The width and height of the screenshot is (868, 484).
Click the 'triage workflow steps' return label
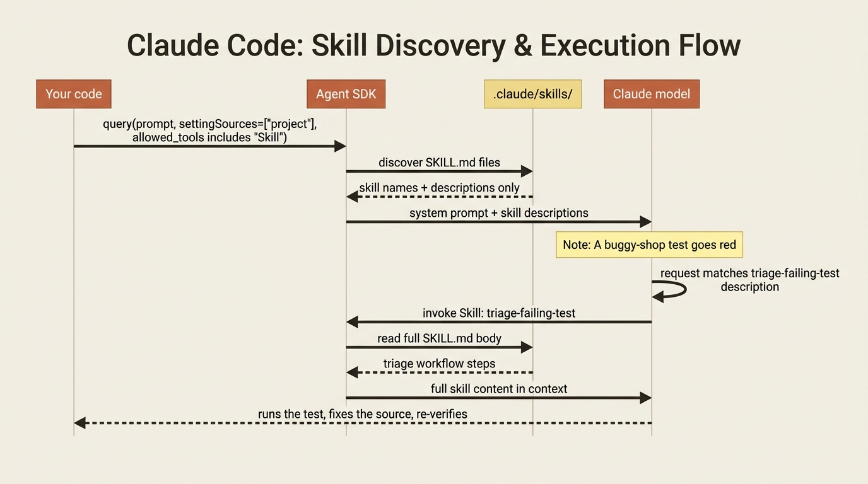point(439,364)
